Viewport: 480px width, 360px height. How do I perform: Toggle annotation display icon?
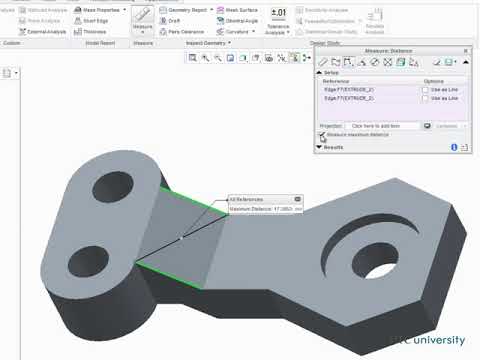pos(294,58)
